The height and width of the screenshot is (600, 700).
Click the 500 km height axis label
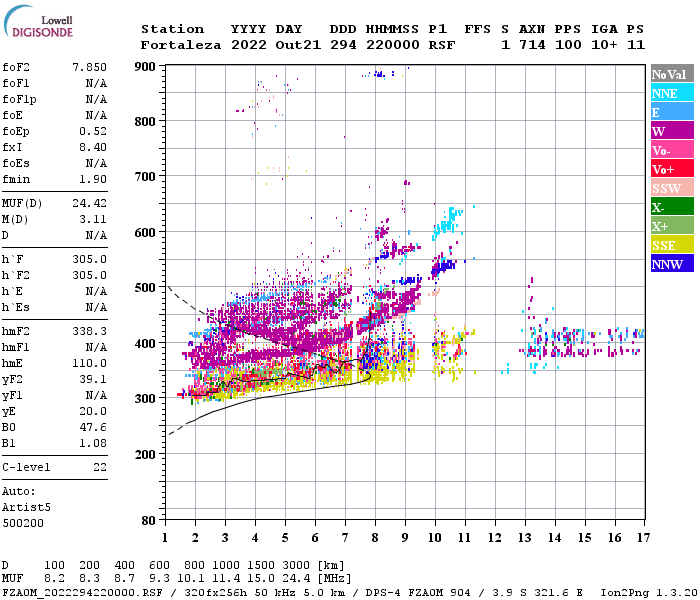pos(145,288)
